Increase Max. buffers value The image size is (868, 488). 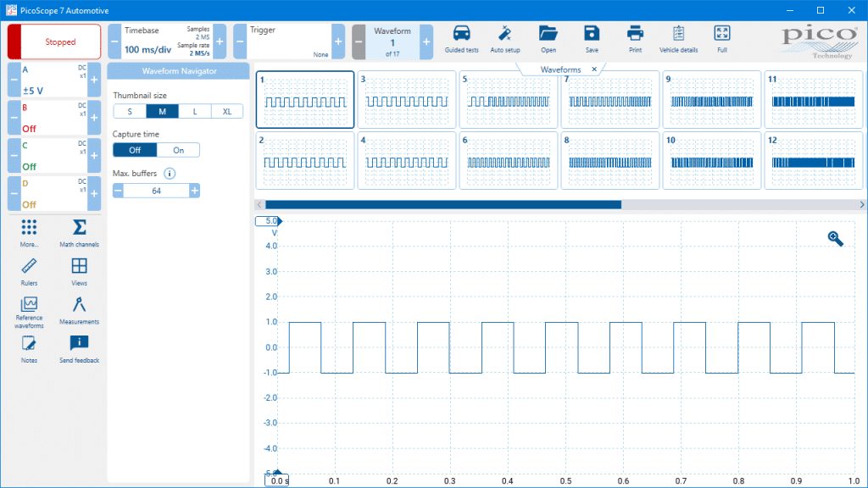click(194, 191)
